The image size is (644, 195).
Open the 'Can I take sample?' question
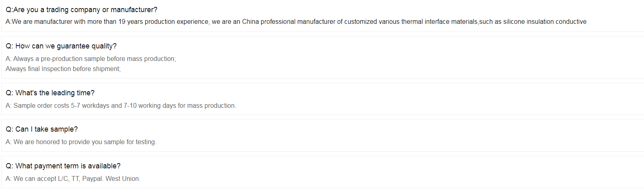coord(42,129)
